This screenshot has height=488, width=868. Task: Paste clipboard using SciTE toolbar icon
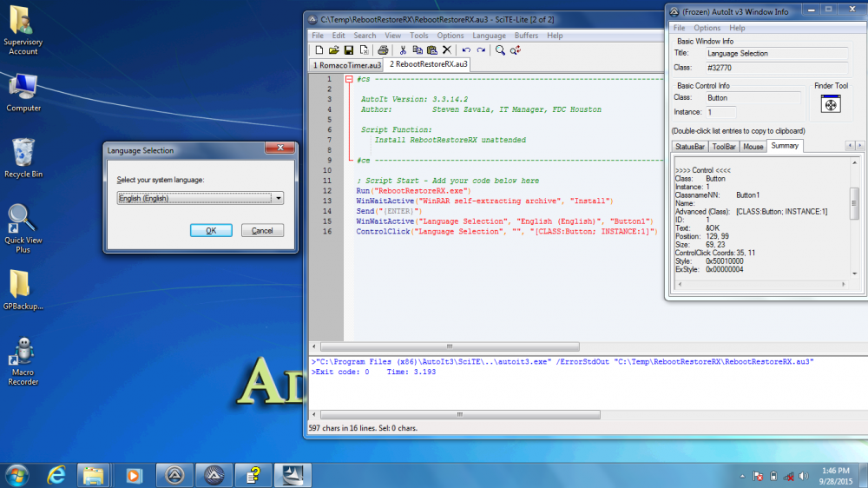tap(432, 50)
